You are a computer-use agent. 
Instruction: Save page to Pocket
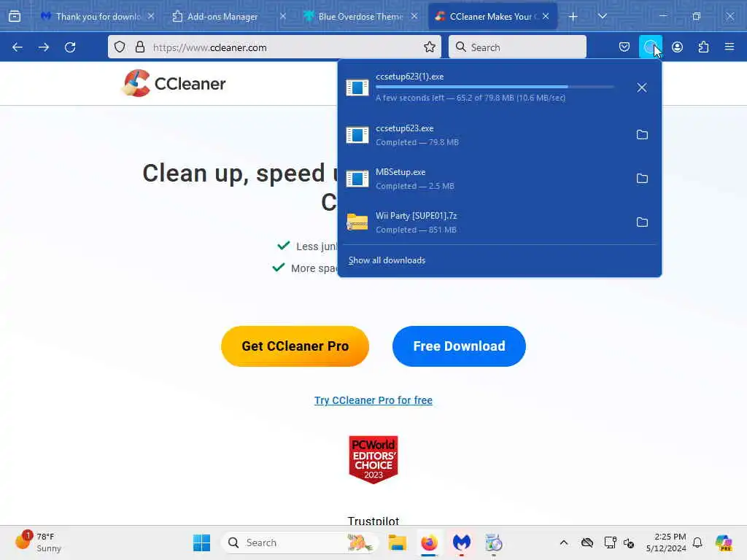(624, 47)
